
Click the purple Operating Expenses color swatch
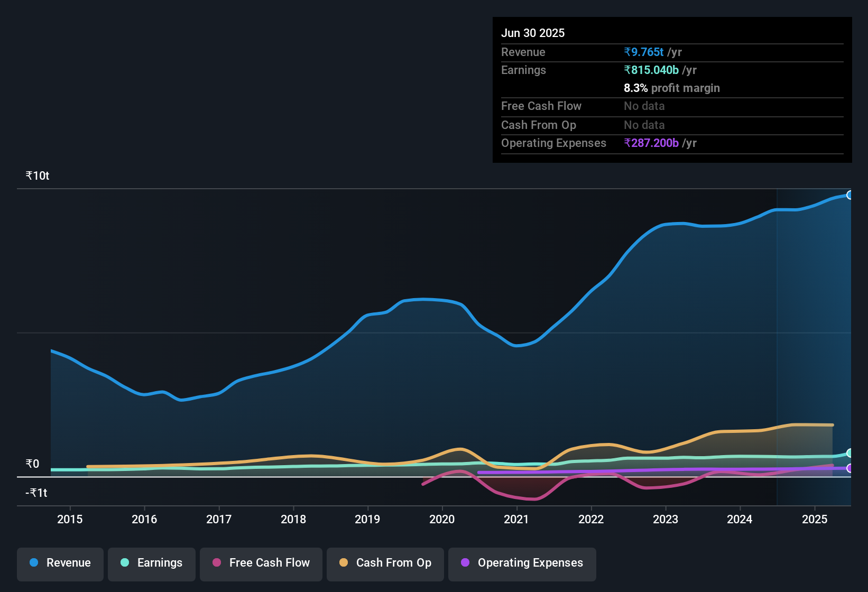465,563
